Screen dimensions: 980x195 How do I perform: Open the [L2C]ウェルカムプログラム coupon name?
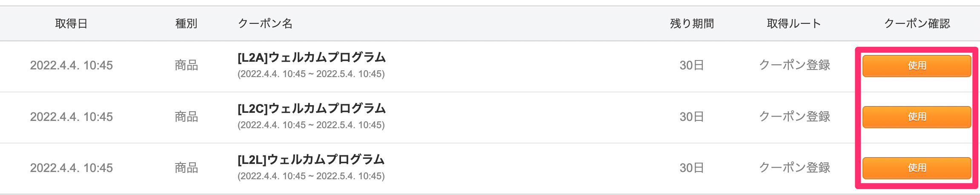(312, 109)
